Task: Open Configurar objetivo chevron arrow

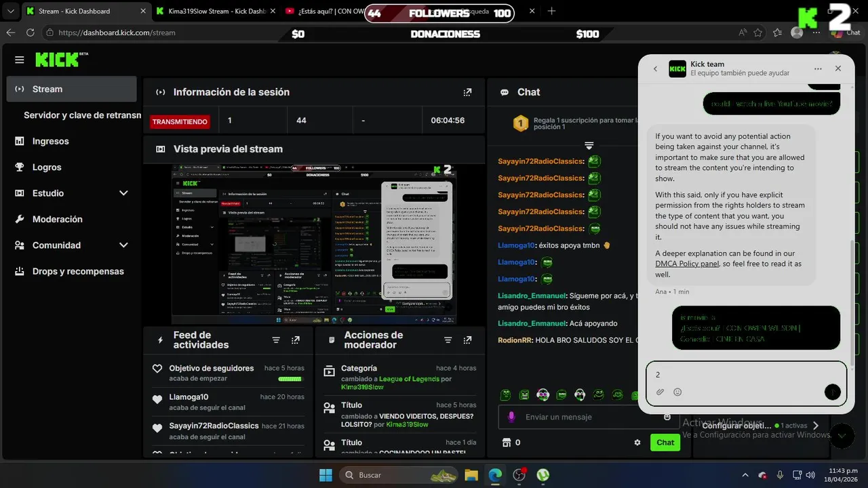Action: [816, 426]
